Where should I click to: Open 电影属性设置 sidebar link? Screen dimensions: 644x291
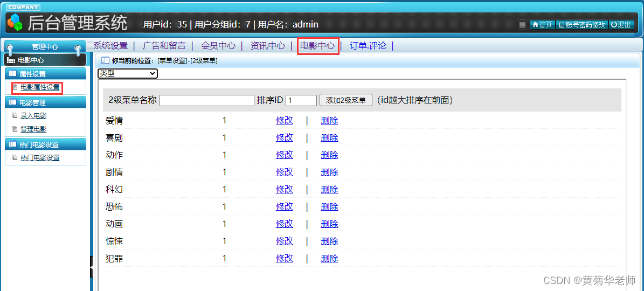pyautogui.click(x=40, y=87)
